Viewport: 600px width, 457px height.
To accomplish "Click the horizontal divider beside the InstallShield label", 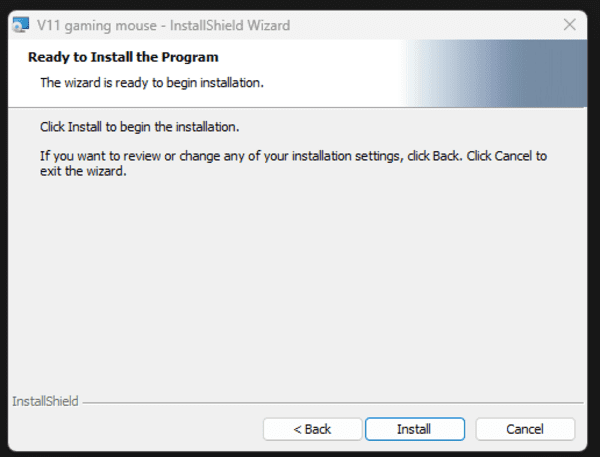I will click(x=330, y=402).
